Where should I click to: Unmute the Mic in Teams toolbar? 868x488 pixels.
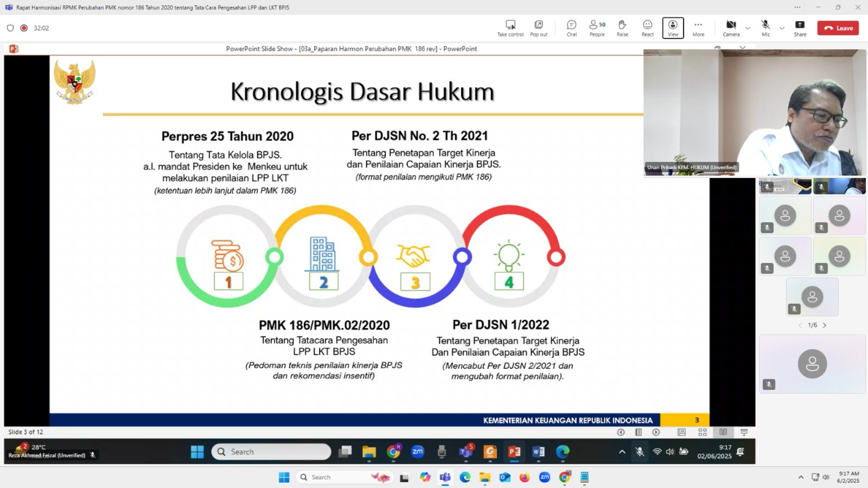click(x=765, y=28)
